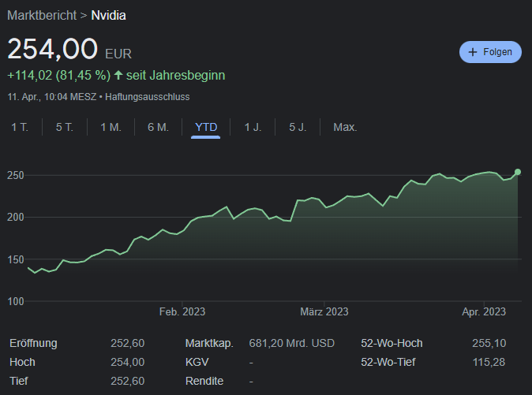Click the März 2023 axis label

(324, 312)
